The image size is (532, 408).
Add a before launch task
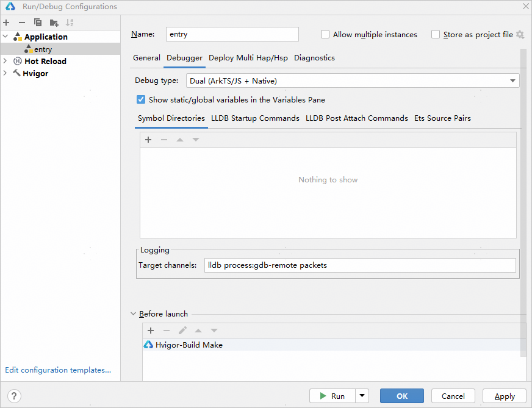[x=151, y=331]
